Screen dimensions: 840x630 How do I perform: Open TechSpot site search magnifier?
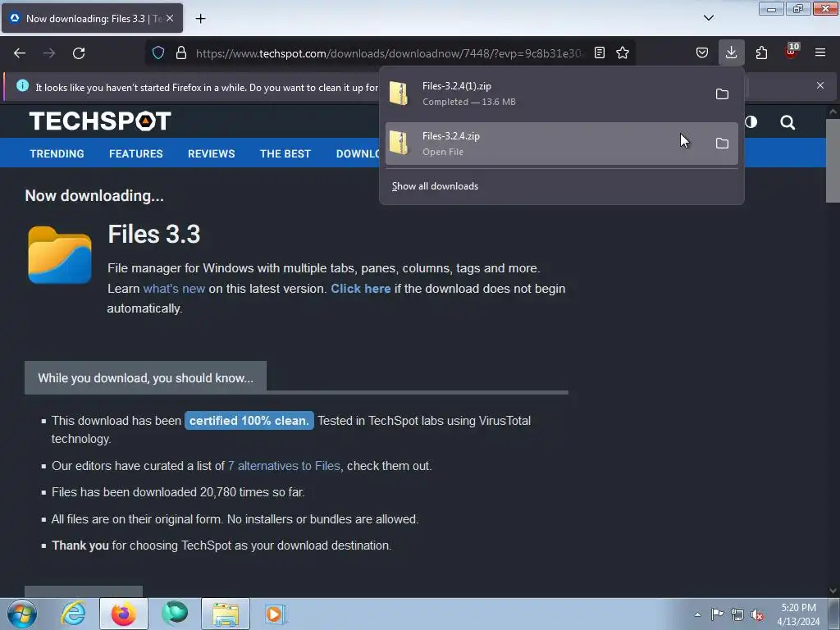click(x=787, y=122)
